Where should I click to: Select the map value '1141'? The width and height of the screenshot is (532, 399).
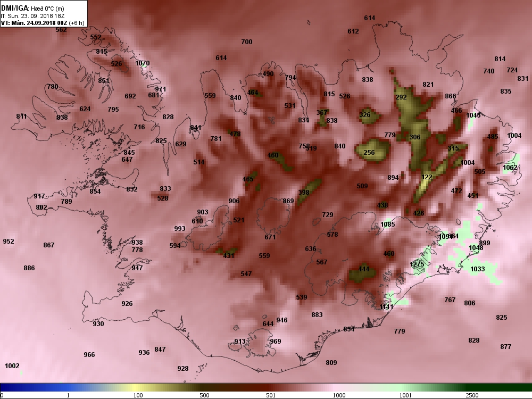[x=386, y=307]
